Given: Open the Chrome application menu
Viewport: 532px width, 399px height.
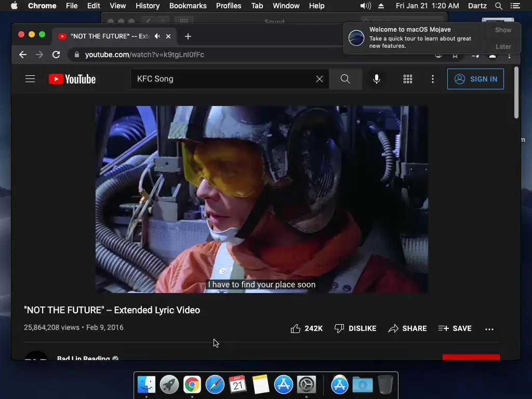Looking at the screenshot, I should [42, 6].
